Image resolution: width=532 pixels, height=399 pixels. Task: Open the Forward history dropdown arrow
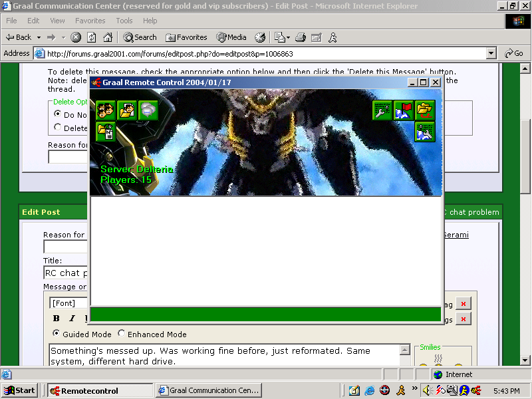(x=63, y=37)
